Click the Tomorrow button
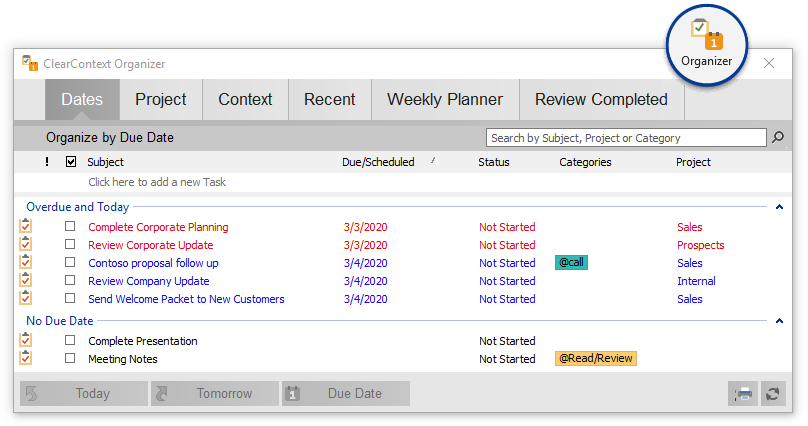The width and height of the screenshot is (808, 426). tap(215, 394)
